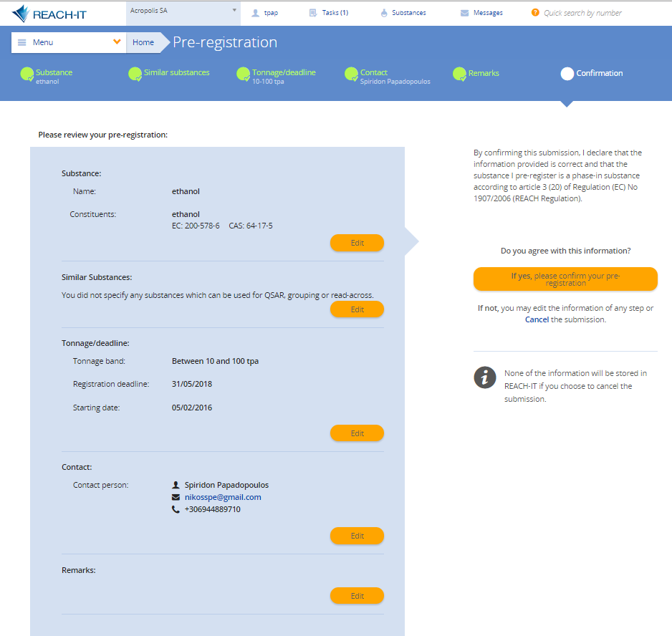Open the Tasks (1) menu item
This screenshot has width=672, height=636.
[335, 13]
